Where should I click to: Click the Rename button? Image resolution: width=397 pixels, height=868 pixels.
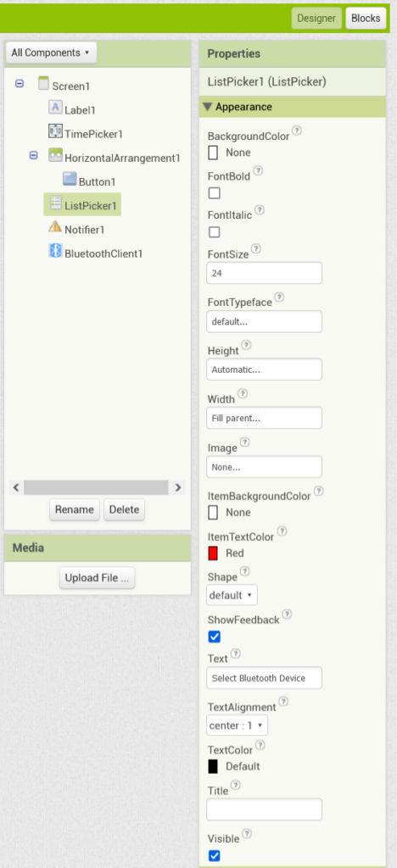75,509
